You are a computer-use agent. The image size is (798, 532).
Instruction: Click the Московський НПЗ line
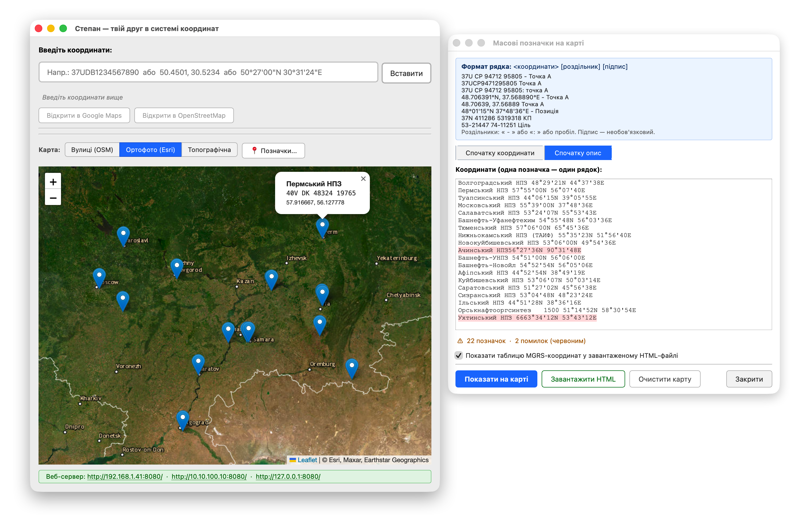pos(525,205)
